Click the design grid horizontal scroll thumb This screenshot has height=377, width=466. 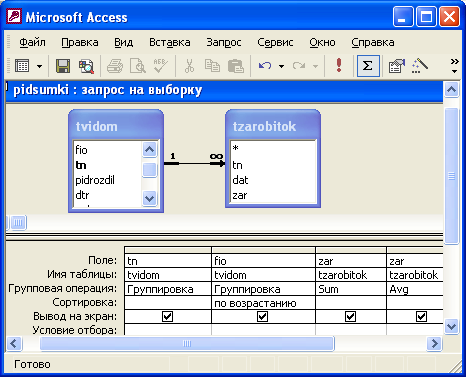click(x=187, y=343)
